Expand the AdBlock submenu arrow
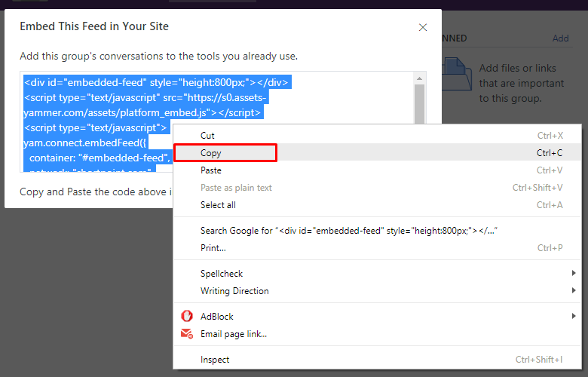The height and width of the screenshot is (377, 588). 574,316
